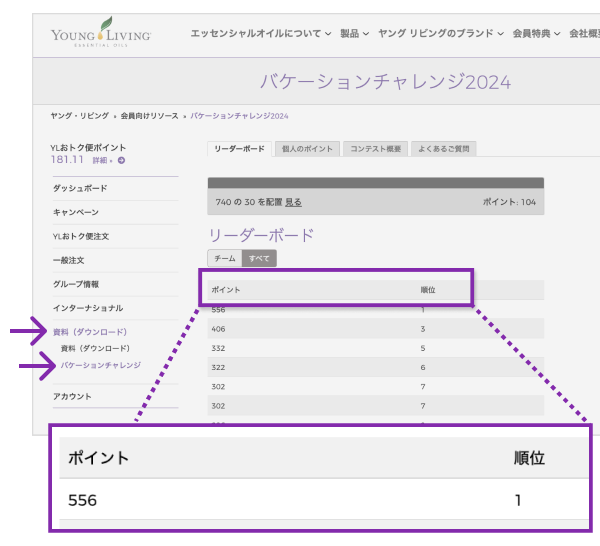Open the よくあるご質問 tab
The image size is (600, 546).
(443, 149)
